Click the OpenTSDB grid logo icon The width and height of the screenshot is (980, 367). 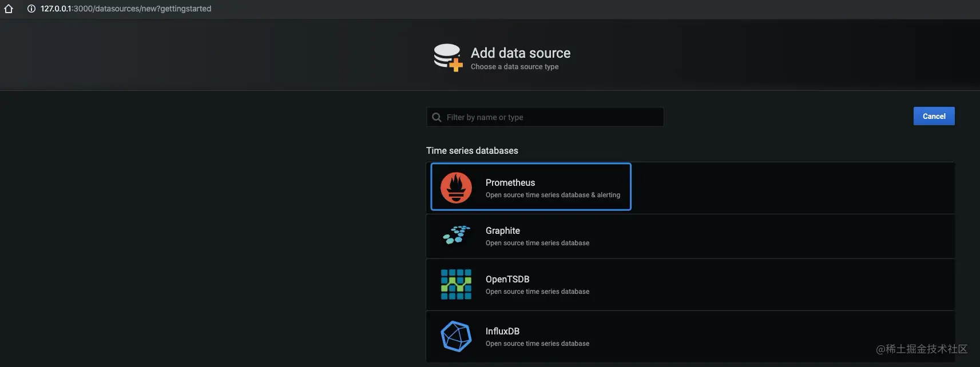point(456,284)
